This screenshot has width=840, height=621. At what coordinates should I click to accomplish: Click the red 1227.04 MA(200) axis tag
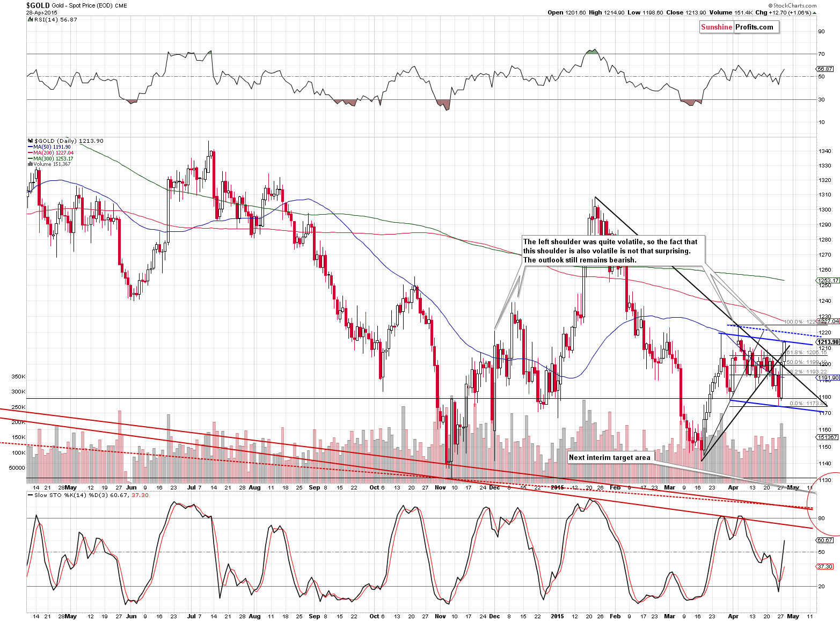[828, 321]
